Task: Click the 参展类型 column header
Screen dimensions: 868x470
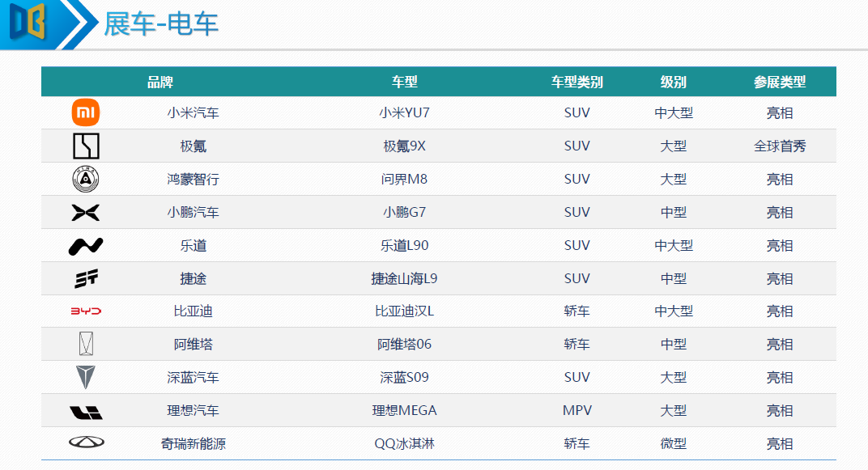Action: click(x=780, y=82)
